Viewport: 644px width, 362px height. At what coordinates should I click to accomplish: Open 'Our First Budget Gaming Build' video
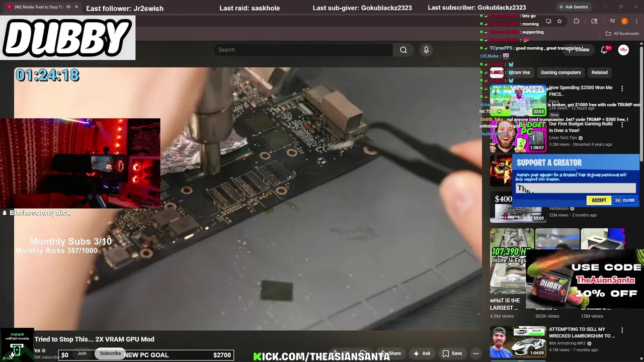[x=581, y=127]
